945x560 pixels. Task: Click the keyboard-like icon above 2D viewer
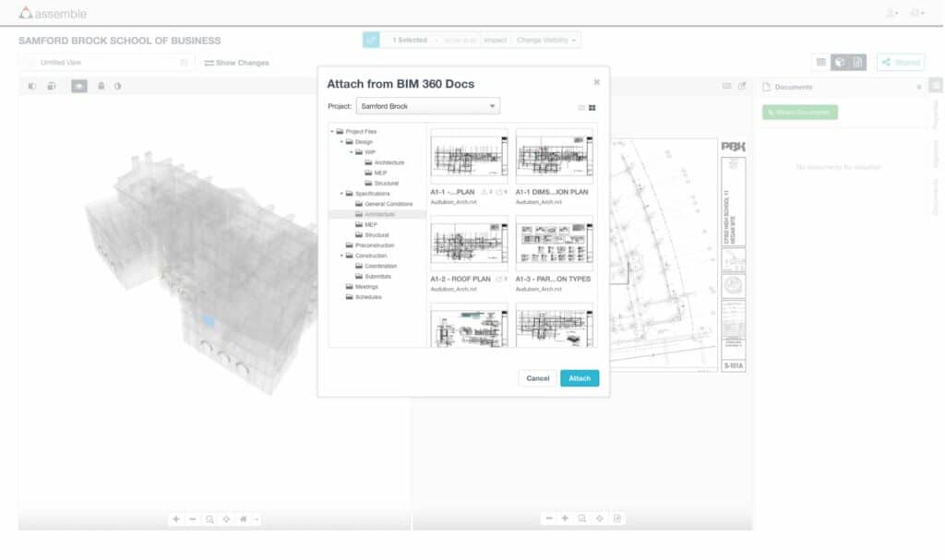727,86
